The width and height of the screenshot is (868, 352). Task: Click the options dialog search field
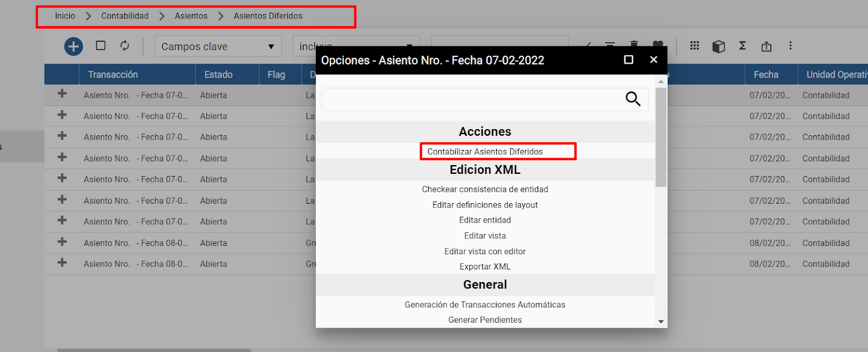click(472, 99)
